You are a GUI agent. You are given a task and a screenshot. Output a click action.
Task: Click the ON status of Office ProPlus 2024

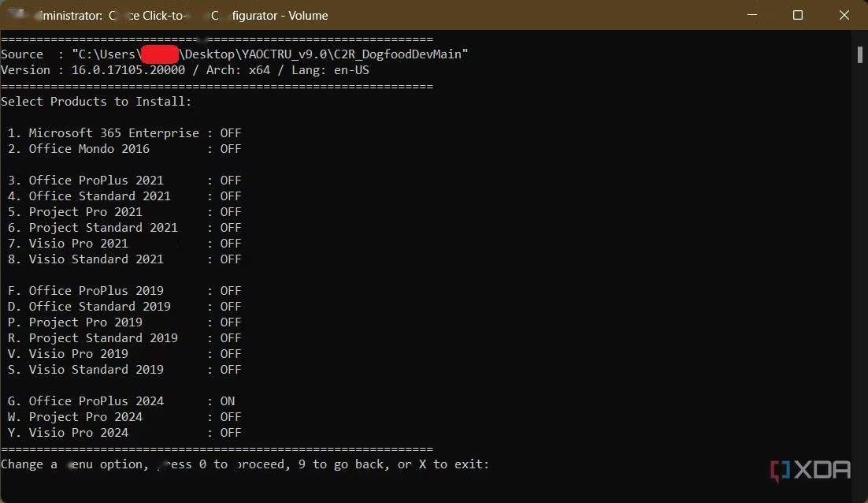[228, 401]
